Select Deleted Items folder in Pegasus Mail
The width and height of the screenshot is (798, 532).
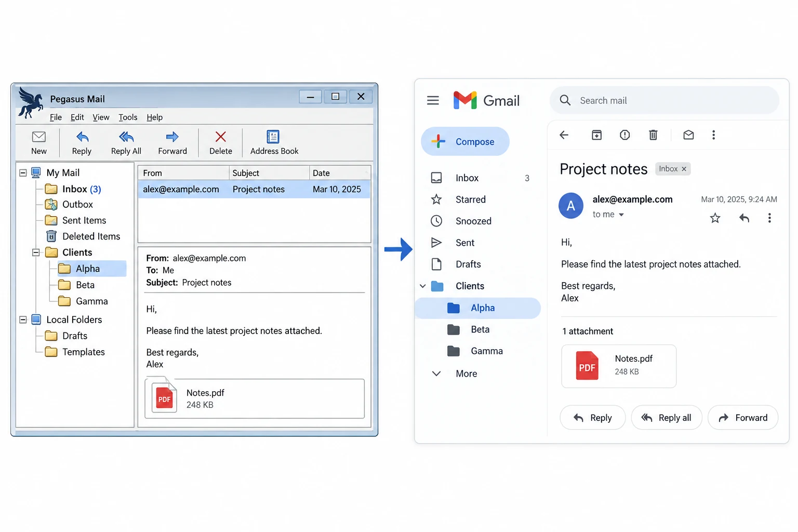[x=83, y=236]
